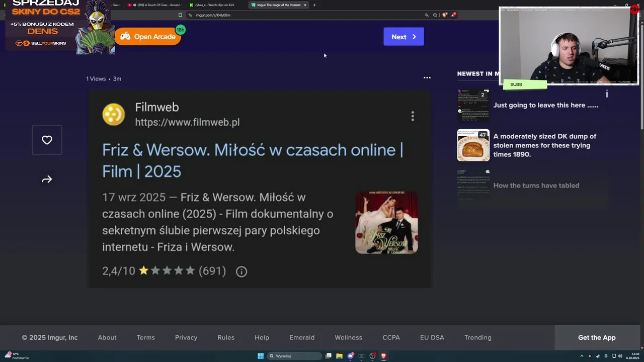This screenshot has height=362, width=644.
Task: Open the About footer link
Action: (107, 338)
